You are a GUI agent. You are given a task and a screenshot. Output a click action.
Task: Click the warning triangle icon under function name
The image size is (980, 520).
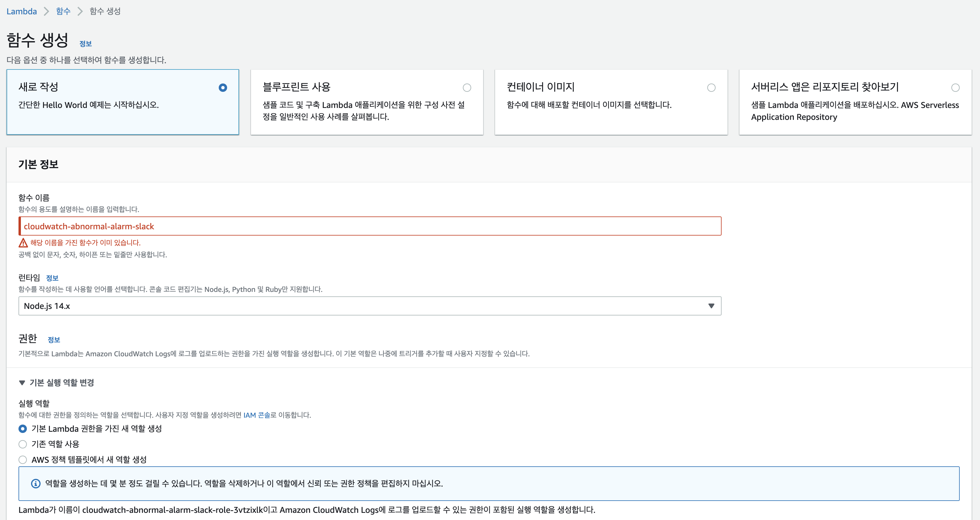(x=23, y=242)
